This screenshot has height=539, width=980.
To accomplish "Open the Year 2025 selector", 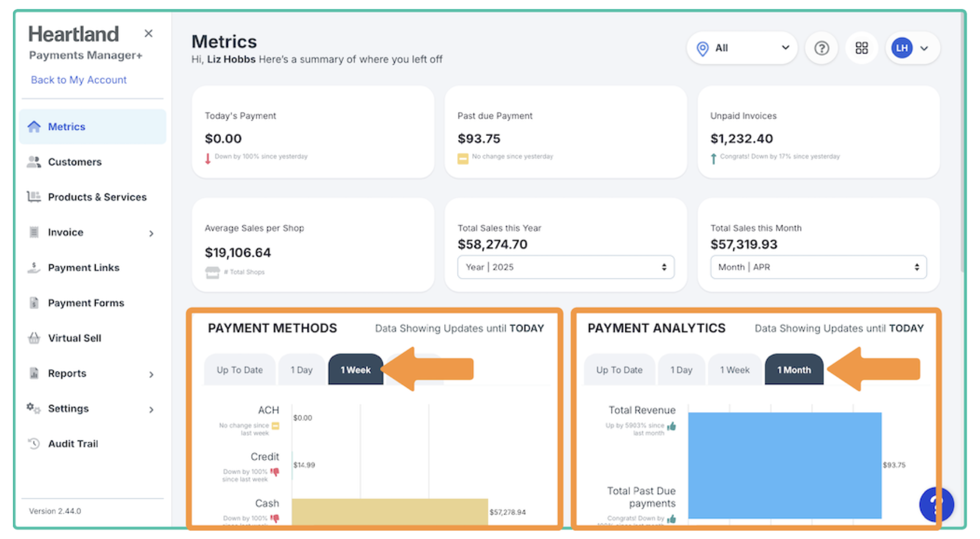I will coord(566,267).
